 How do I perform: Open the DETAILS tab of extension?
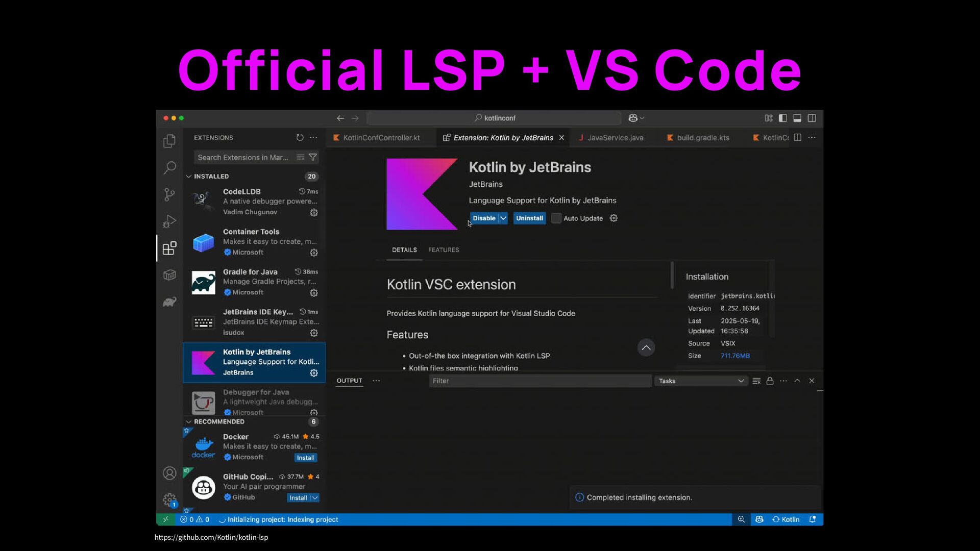(x=404, y=250)
